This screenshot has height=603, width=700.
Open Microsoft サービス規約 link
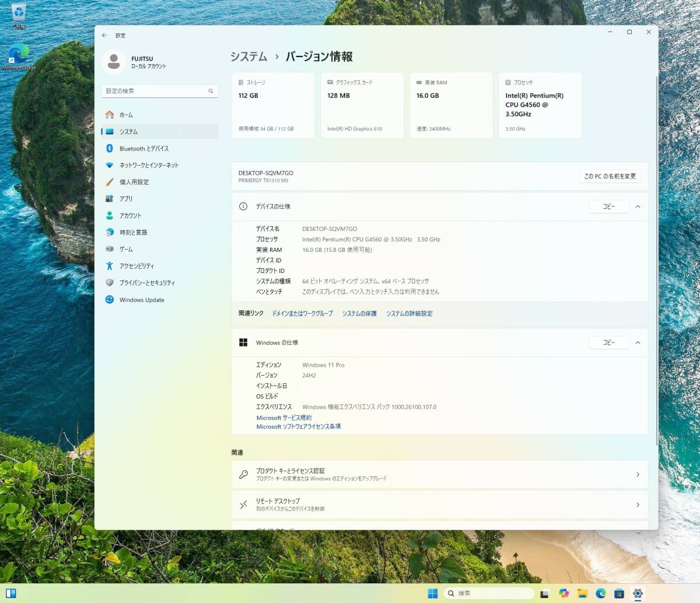[x=284, y=418]
